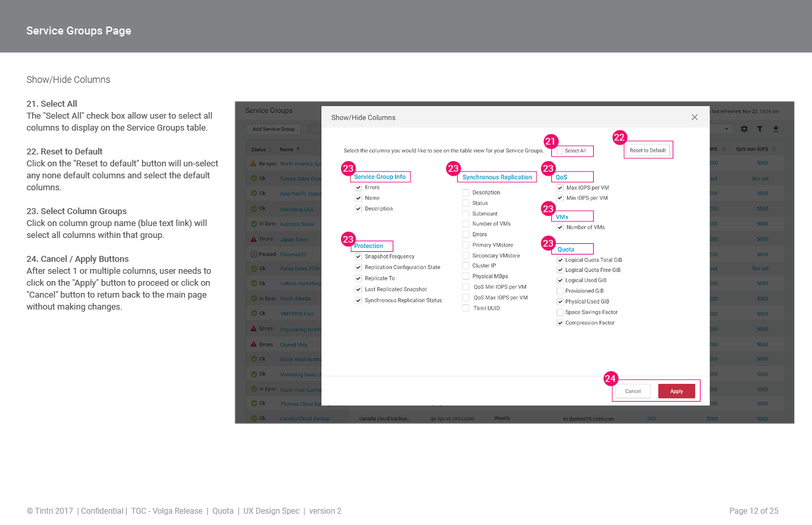The width and height of the screenshot is (812, 525).
Task: Toggle Replication Configuration State checkbox
Action: pyautogui.click(x=358, y=267)
